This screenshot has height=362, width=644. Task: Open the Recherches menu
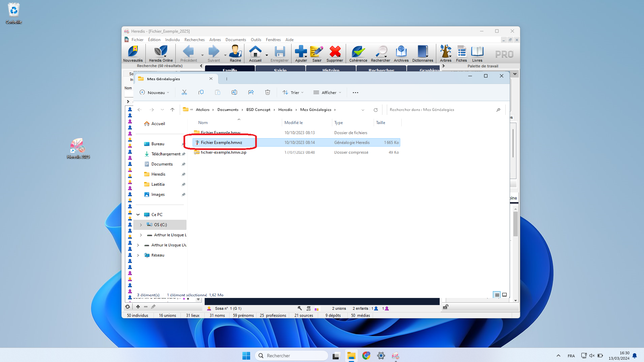click(x=194, y=40)
